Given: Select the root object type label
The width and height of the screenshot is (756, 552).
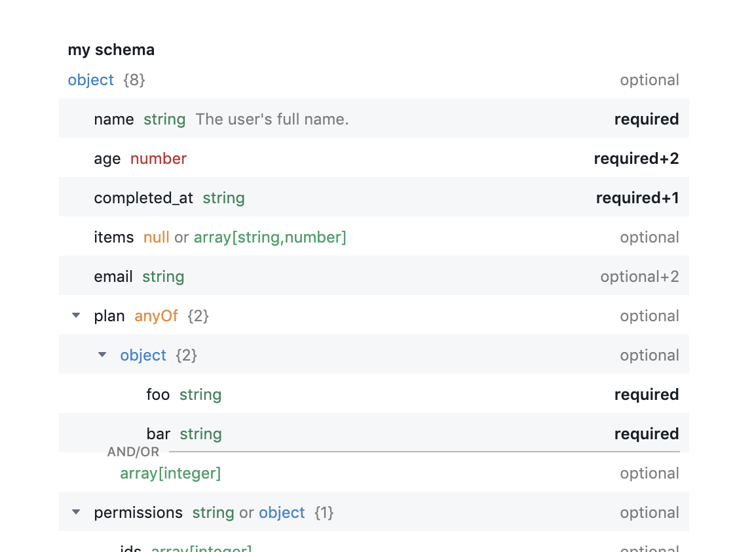Looking at the screenshot, I should click(91, 80).
